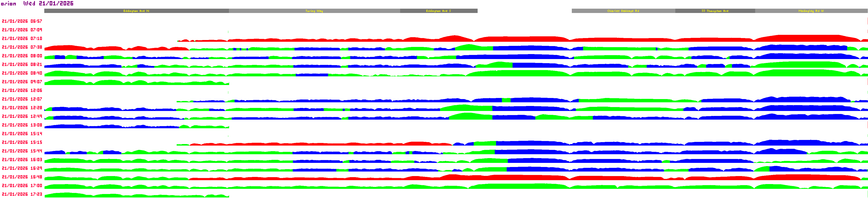Screen dimensions: 868x199
Task: Click the 17:23 journey timestamp label
Action: coord(22,194)
